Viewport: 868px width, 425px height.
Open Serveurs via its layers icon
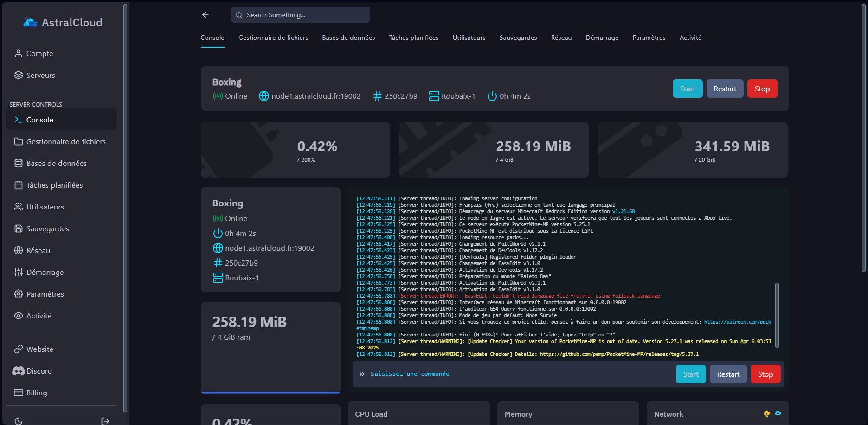[19, 75]
